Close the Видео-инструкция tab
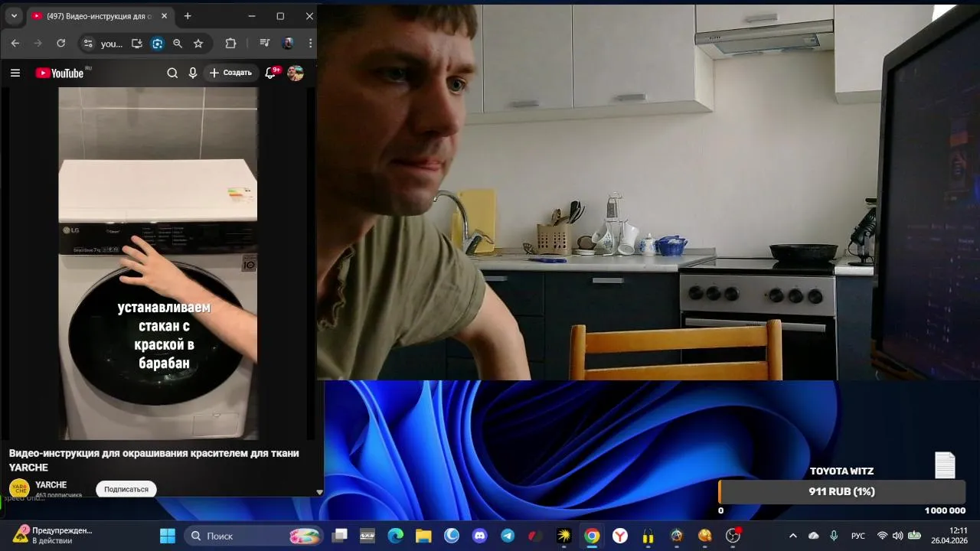The height and width of the screenshot is (551, 980). tap(164, 16)
